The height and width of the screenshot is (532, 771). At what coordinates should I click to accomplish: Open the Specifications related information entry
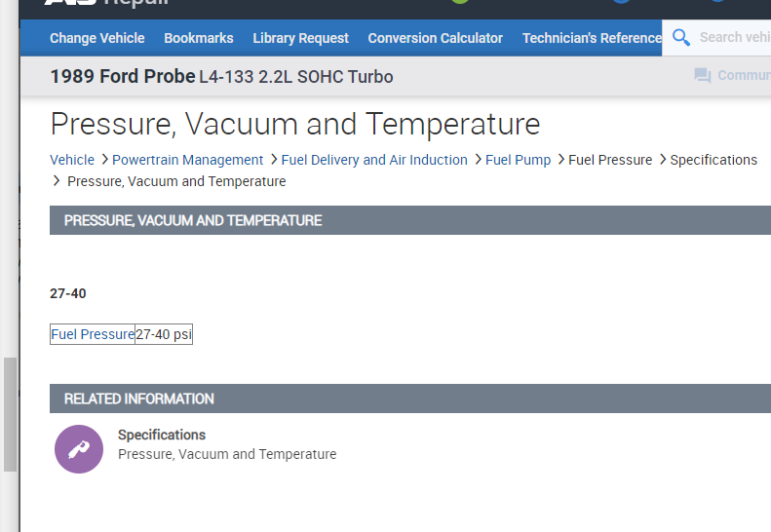click(x=162, y=435)
